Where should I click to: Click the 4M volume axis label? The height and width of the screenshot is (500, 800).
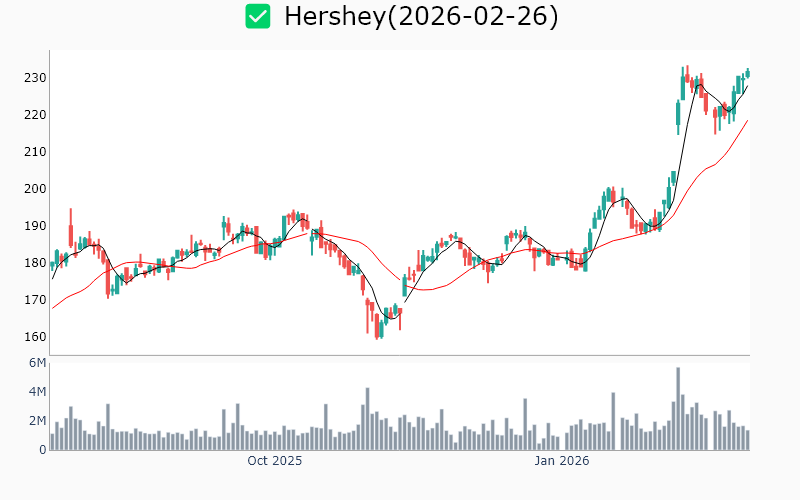point(37,392)
